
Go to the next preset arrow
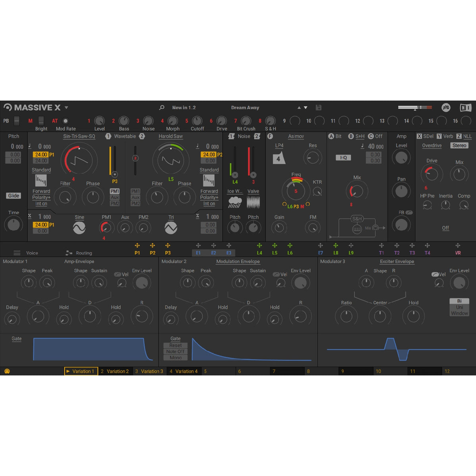[x=305, y=107]
